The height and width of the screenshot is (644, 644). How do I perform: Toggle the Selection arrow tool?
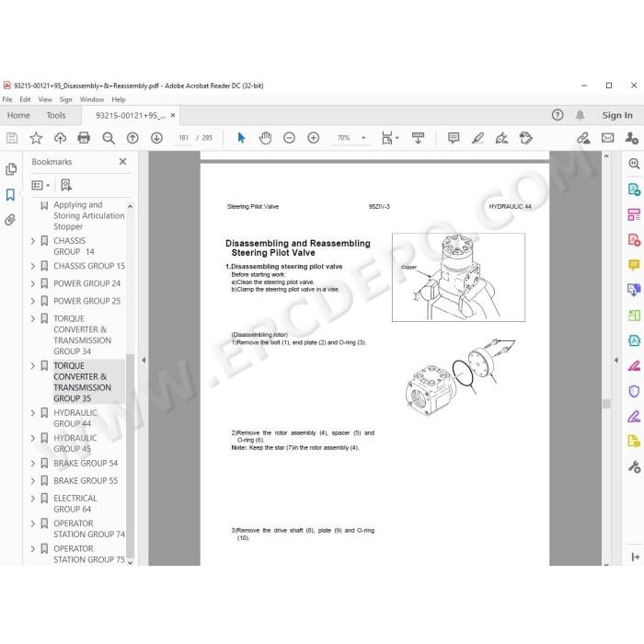tap(241, 138)
